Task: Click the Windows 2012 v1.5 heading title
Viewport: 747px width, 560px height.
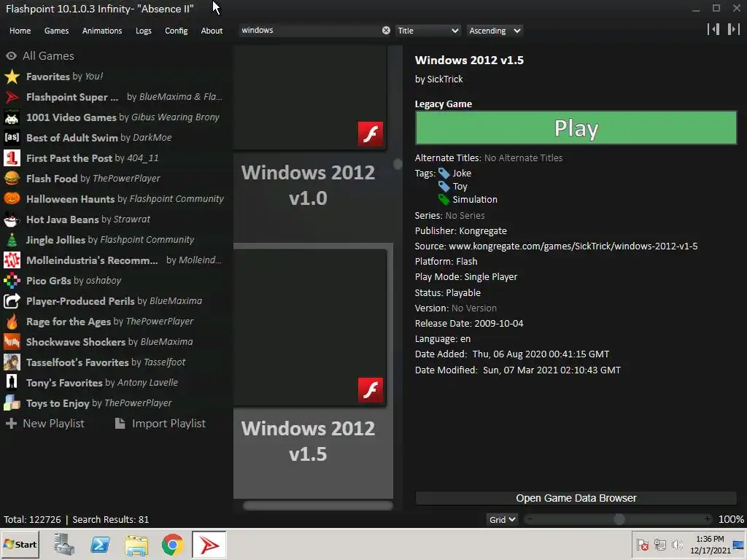Action: tap(469, 61)
